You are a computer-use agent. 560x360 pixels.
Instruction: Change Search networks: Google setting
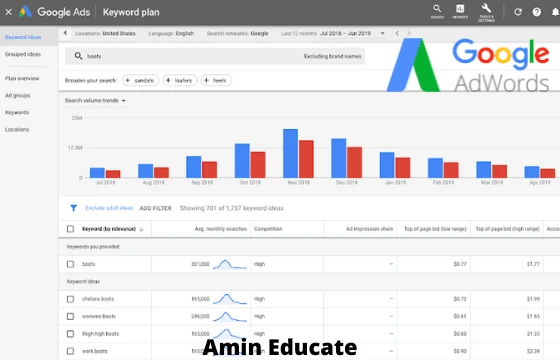[237, 33]
